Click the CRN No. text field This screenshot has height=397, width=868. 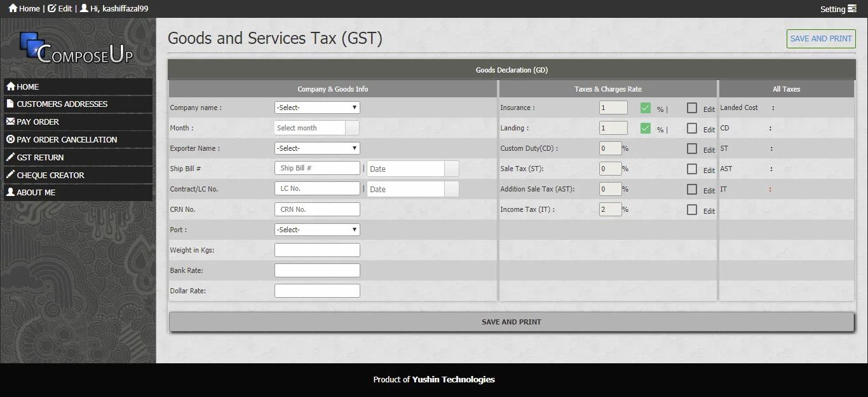317,209
